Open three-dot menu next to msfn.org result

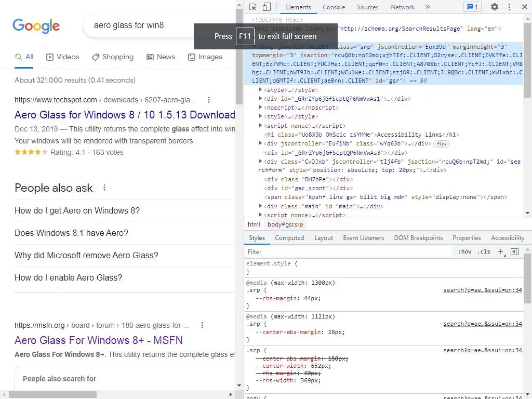[x=202, y=325]
